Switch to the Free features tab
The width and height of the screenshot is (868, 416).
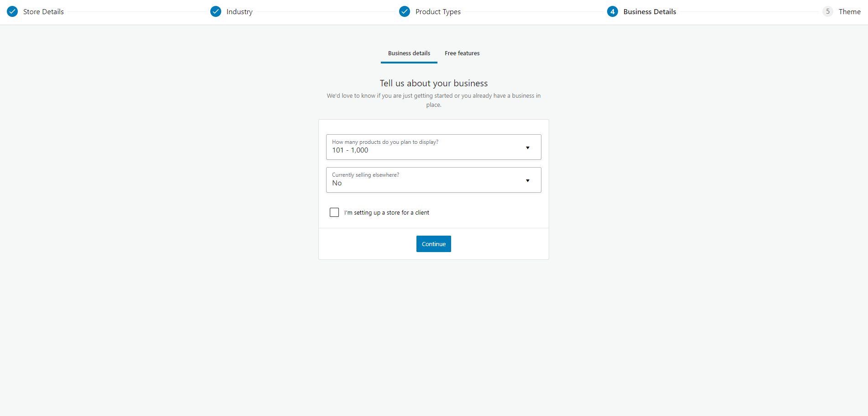[x=462, y=53]
